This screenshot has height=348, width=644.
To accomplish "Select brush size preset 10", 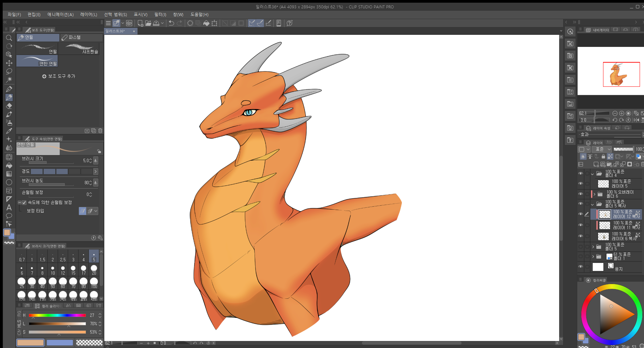I will pos(53,270).
